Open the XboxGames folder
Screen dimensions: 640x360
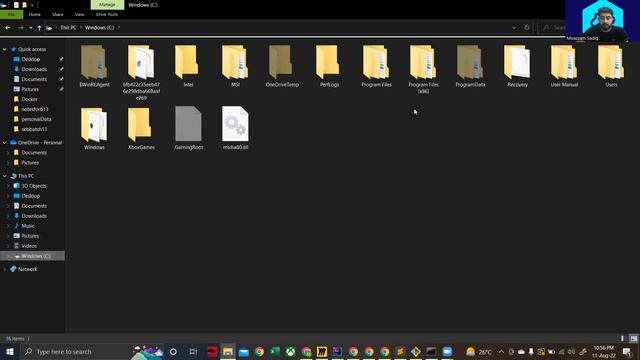point(141,129)
